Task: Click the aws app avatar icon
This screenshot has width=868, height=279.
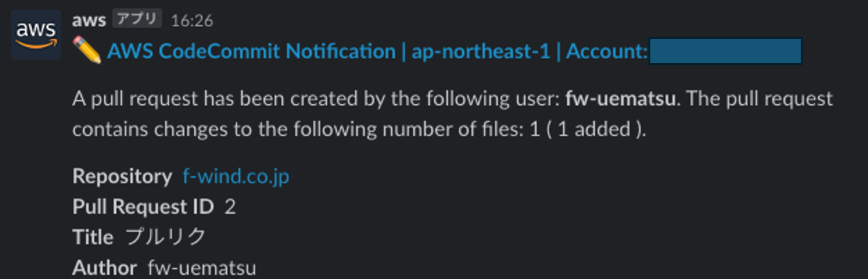Action: pos(36,35)
